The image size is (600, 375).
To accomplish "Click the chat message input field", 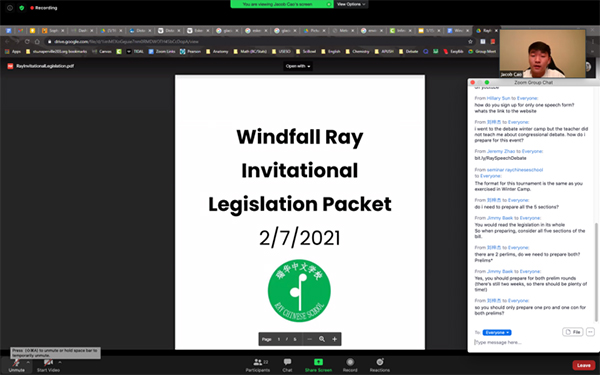I will pos(532,342).
